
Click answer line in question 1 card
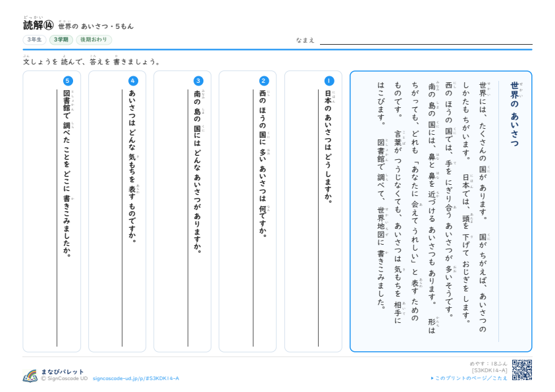point(318,218)
